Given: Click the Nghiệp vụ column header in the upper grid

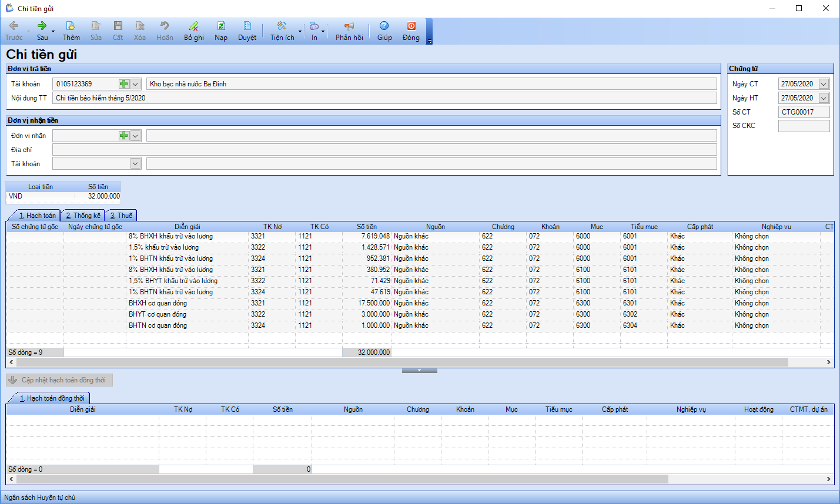Looking at the screenshot, I should tap(776, 227).
